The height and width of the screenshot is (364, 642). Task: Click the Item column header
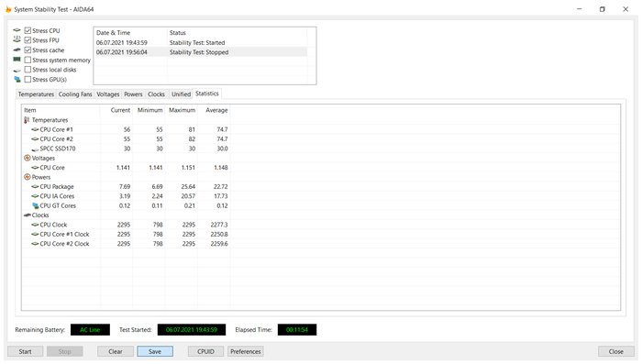click(x=61, y=110)
